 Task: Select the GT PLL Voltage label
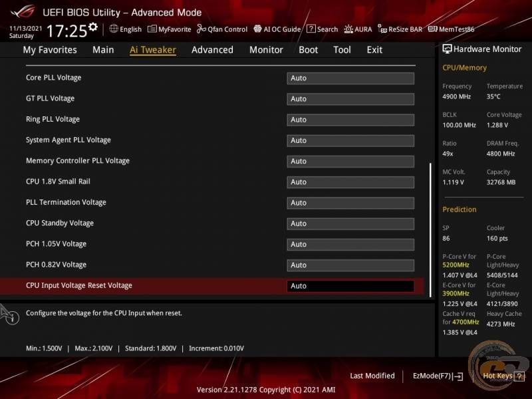(51, 98)
